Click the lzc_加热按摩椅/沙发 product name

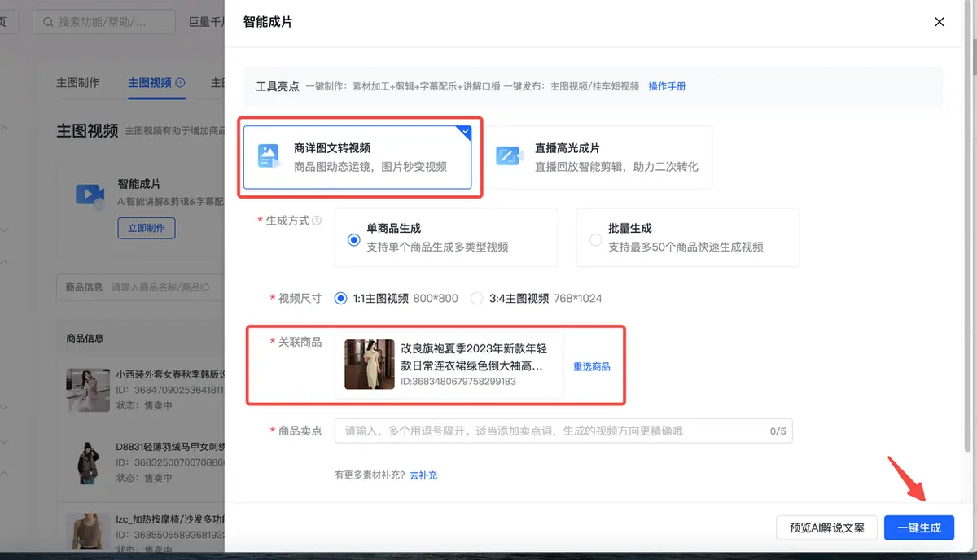(x=170, y=518)
